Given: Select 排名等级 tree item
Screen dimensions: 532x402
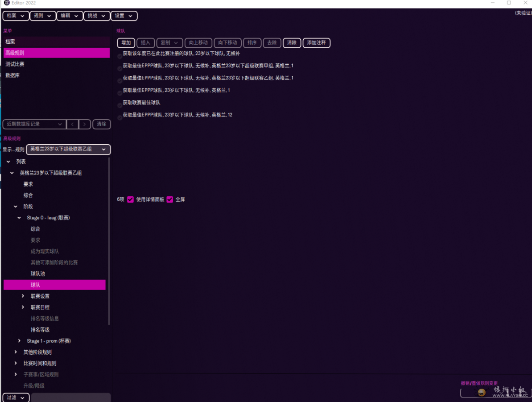Looking at the screenshot, I should [40, 330].
